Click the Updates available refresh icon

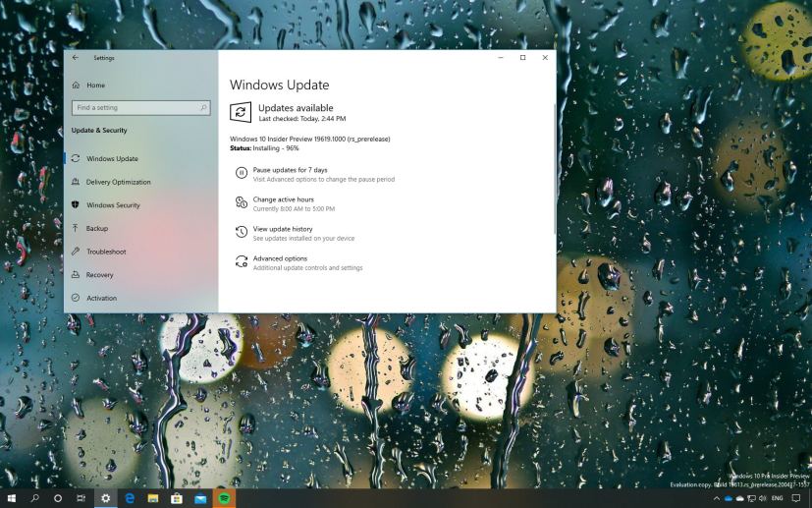click(241, 112)
